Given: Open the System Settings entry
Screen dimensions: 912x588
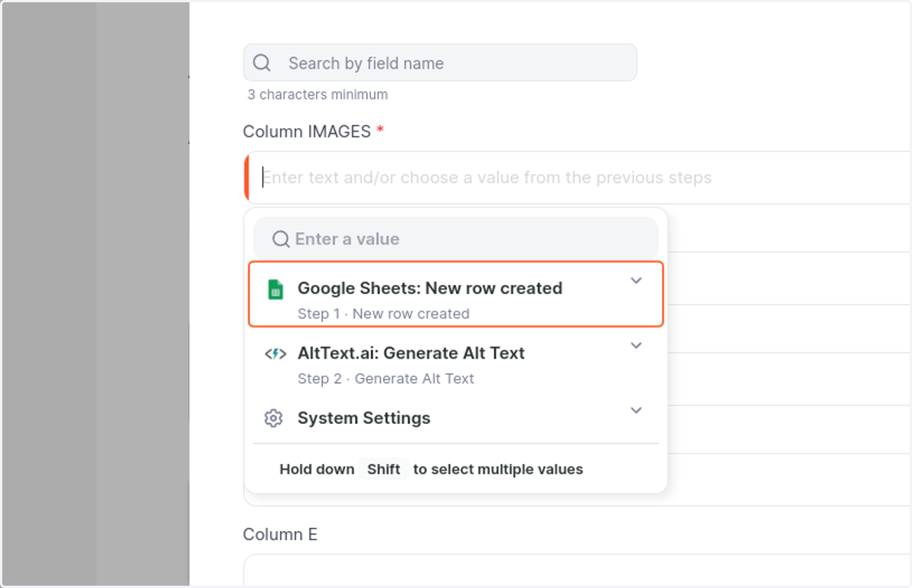Looking at the screenshot, I should 456,418.
